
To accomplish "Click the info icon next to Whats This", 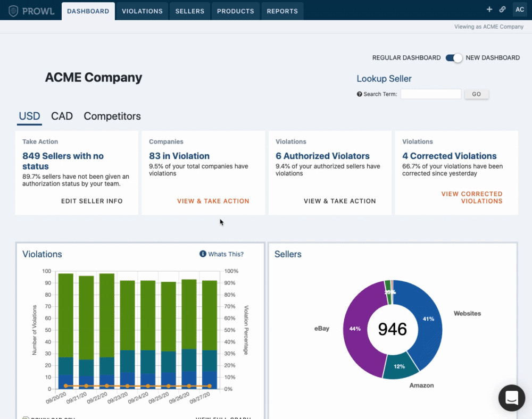I will tap(202, 254).
